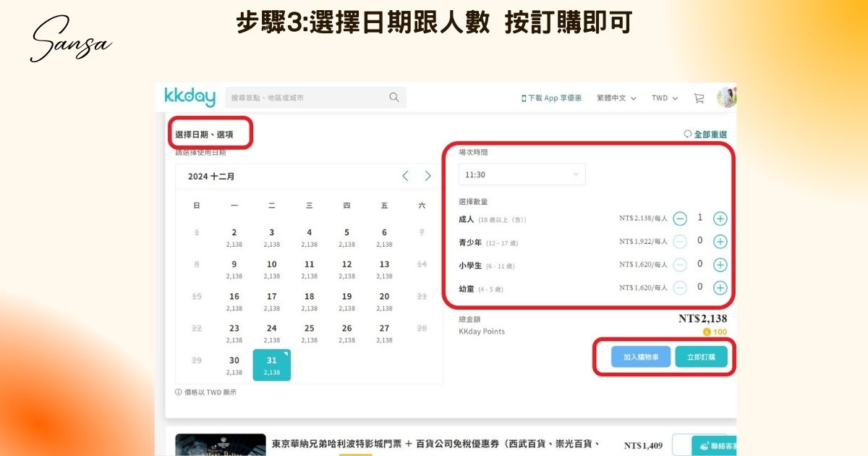Increase 小學生 ticket quantity

click(x=720, y=265)
